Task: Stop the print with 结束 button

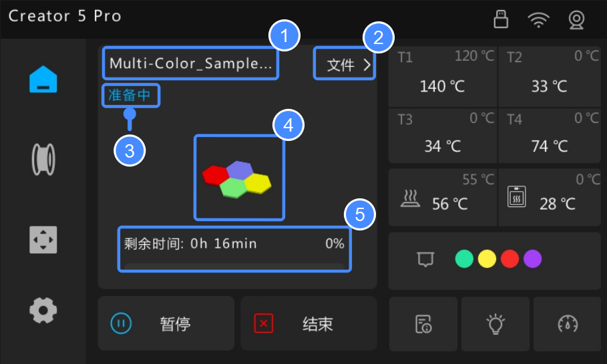Action: (309, 323)
